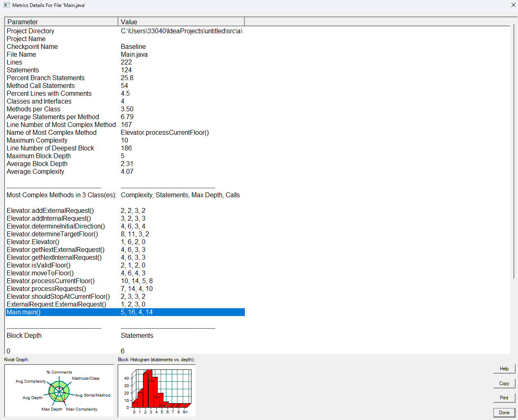The width and height of the screenshot is (518, 420).
Task: Select the Maximum Complexity row
Action: click(125, 141)
